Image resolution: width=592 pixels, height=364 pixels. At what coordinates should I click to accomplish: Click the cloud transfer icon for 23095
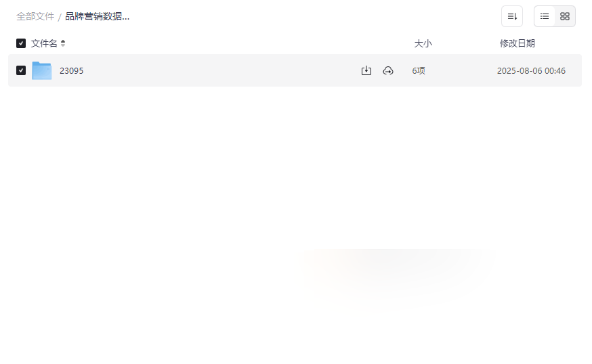(x=388, y=70)
